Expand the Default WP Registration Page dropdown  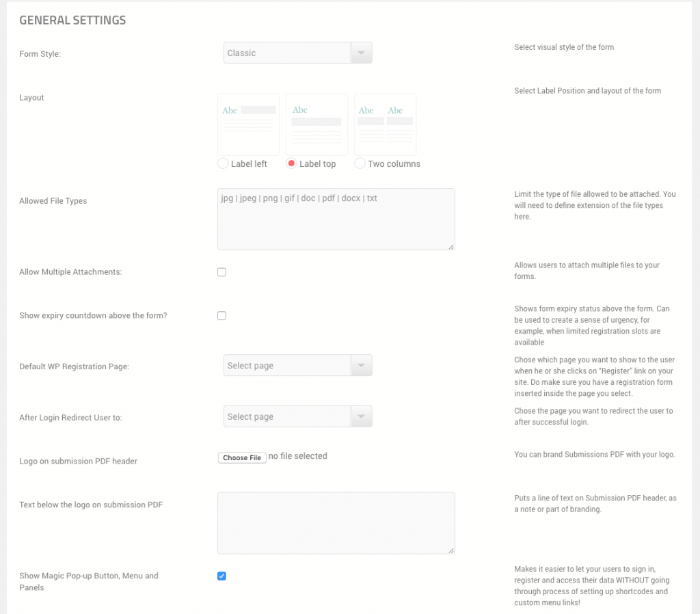(361, 366)
